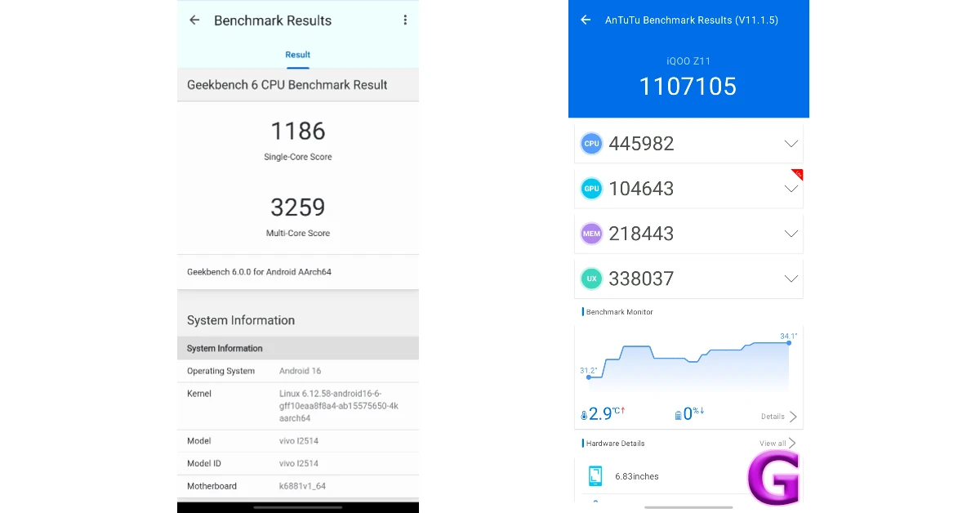Expand the CPU 445982 score row
Image resolution: width=980 pixels, height=513 pixels.
click(x=791, y=144)
